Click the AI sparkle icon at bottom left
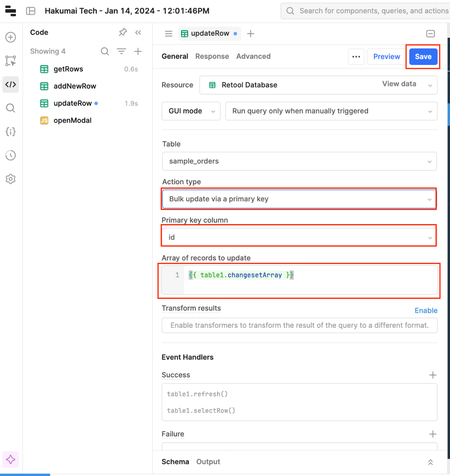450x476 pixels. click(x=11, y=459)
